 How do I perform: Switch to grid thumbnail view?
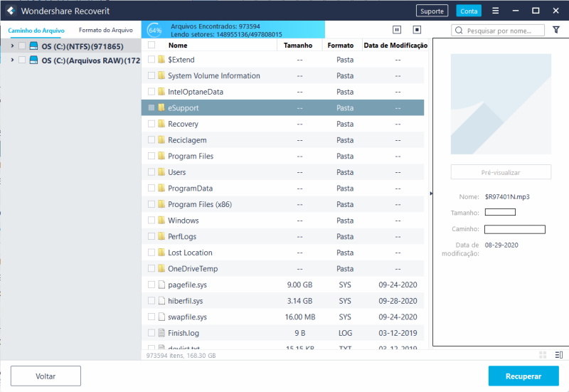click(x=543, y=354)
